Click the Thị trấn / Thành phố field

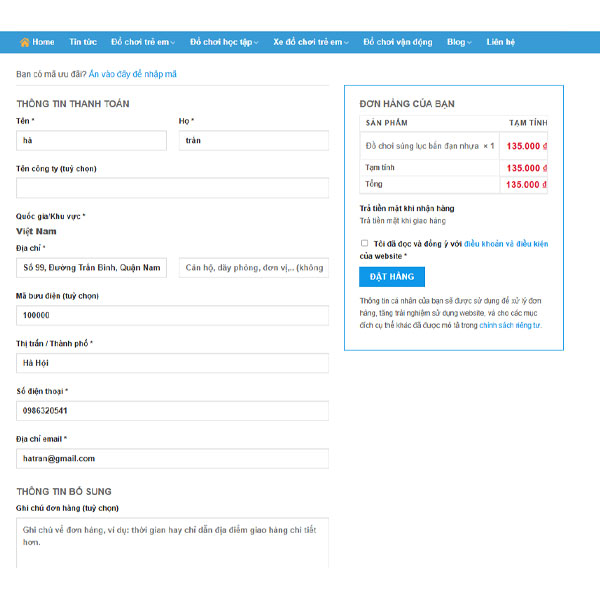(172, 363)
